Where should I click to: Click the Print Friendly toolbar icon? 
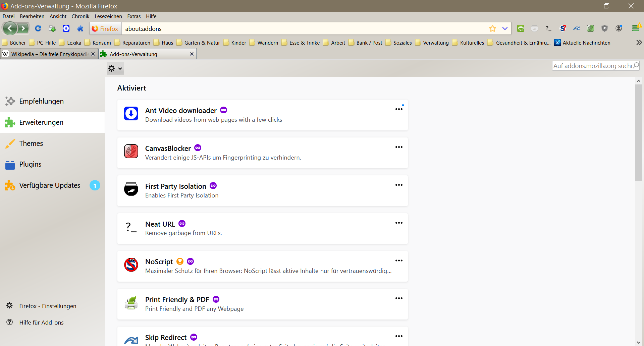coord(521,28)
